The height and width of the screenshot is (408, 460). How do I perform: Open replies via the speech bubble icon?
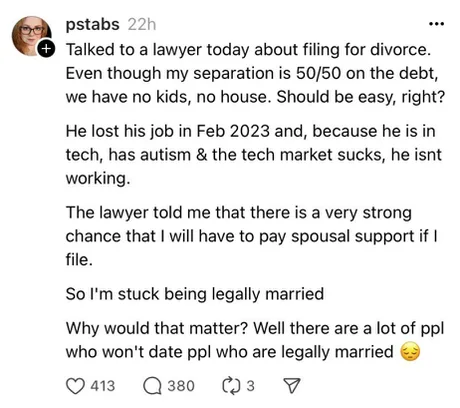tap(152, 386)
